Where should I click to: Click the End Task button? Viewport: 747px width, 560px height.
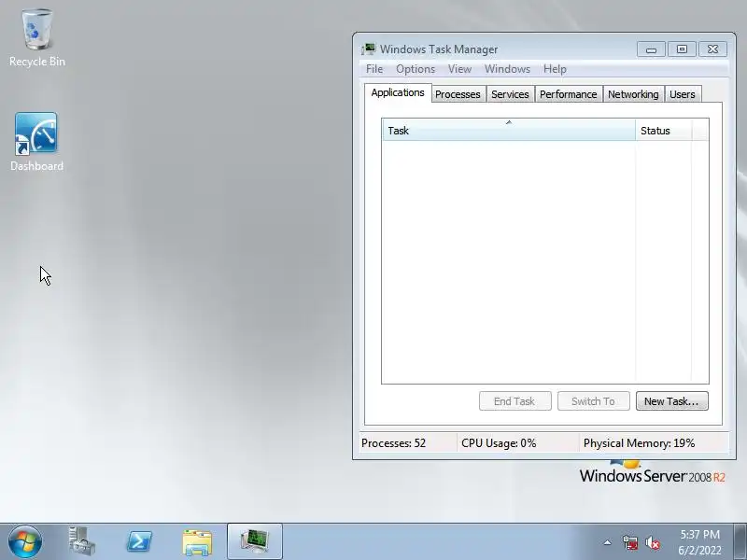tap(515, 401)
